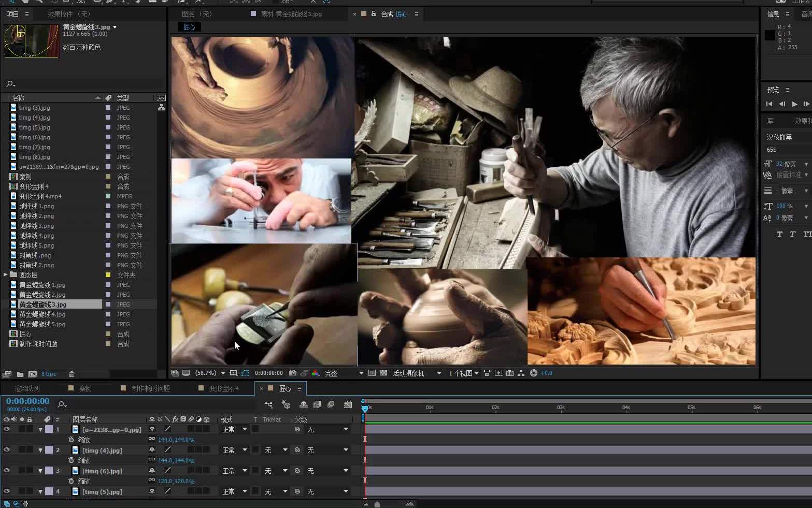Click the show channel RGB icon
Viewport: 812px width, 508px height.
(x=315, y=373)
